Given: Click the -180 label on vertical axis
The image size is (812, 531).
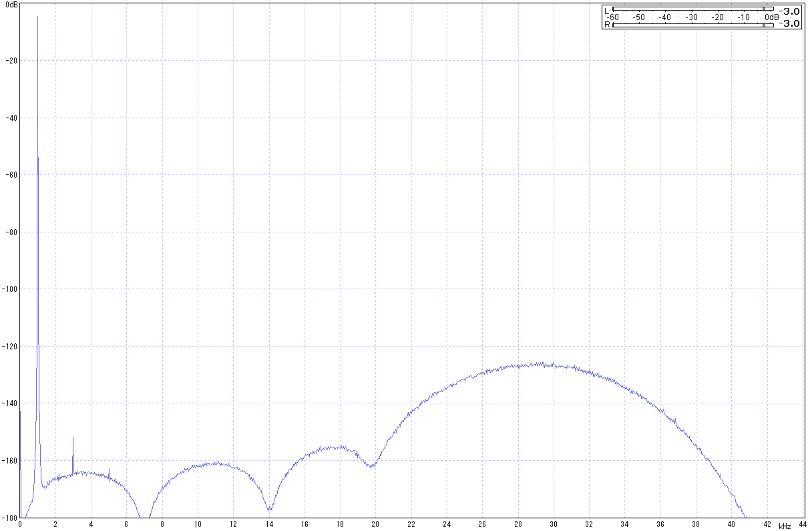Looking at the screenshot, I should pyautogui.click(x=9, y=518).
